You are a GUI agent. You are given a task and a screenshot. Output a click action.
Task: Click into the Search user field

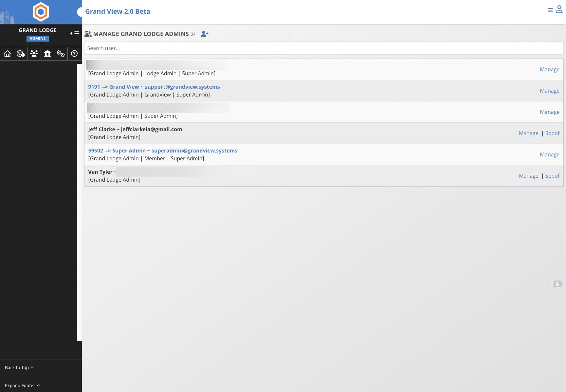coord(324,48)
